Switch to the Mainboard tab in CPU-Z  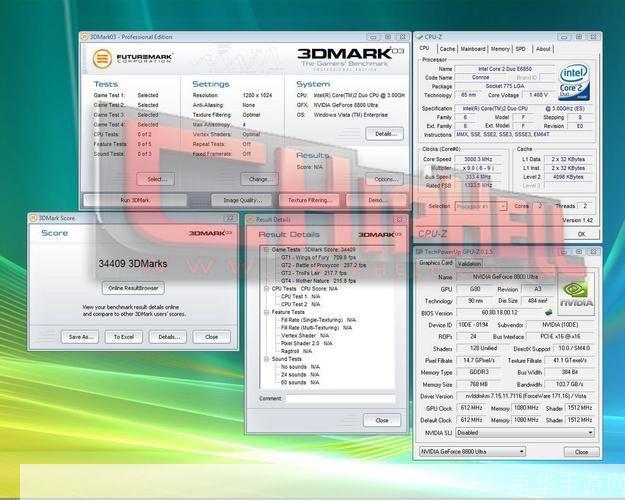pos(473,49)
